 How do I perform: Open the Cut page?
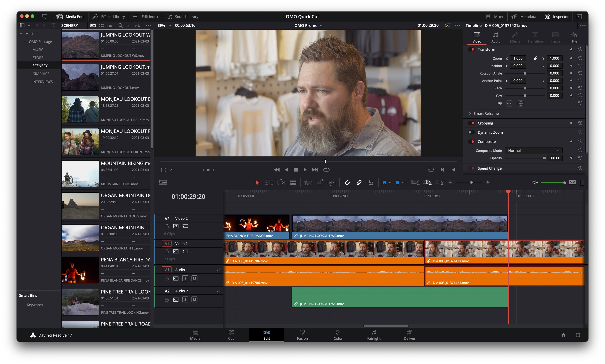coord(231,335)
